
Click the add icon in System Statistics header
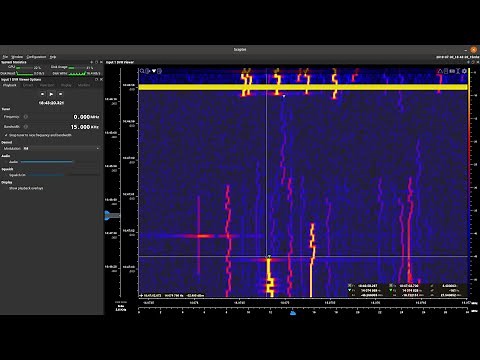[x=91, y=62]
